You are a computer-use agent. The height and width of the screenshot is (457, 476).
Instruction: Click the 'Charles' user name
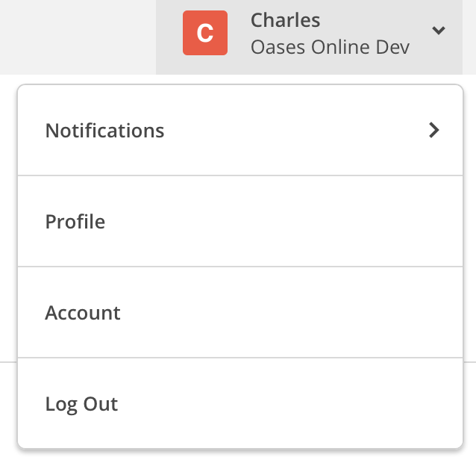pyautogui.click(x=286, y=19)
